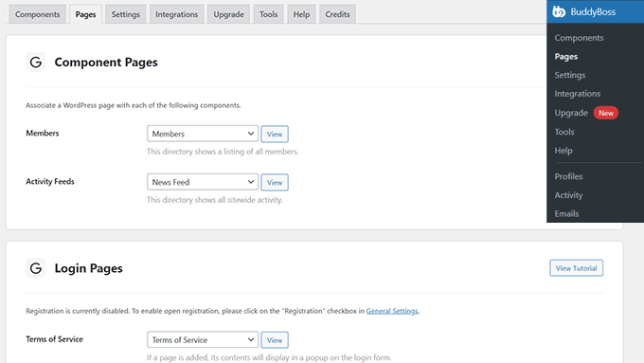Click the red New badge beside Upgrade
The image size is (644, 363).
pyautogui.click(x=606, y=113)
